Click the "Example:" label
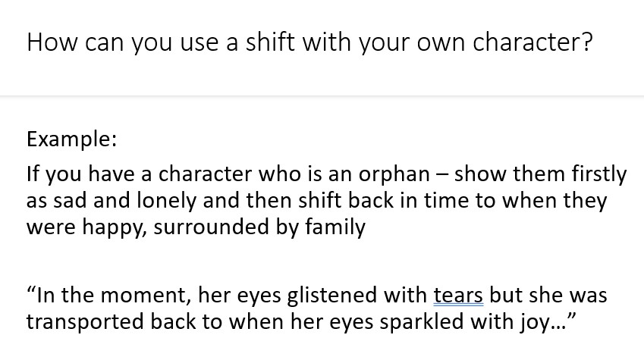Image resolution: width=644 pixels, height=360 pixels. [72, 139]
